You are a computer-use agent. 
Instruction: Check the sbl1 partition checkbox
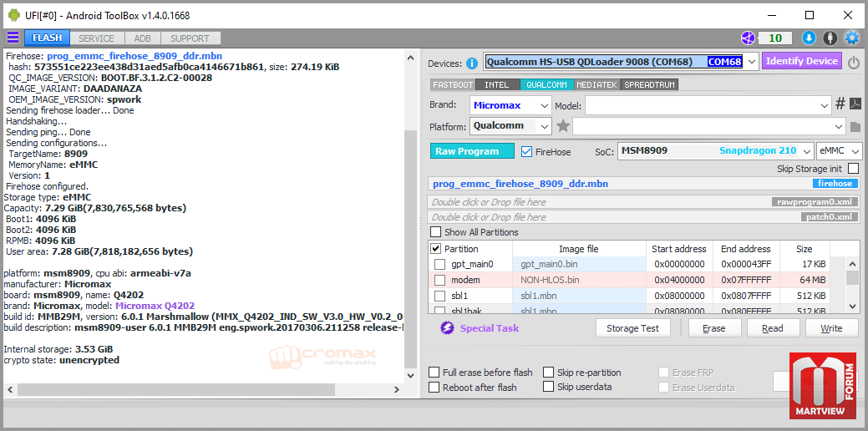click(439, 296)
